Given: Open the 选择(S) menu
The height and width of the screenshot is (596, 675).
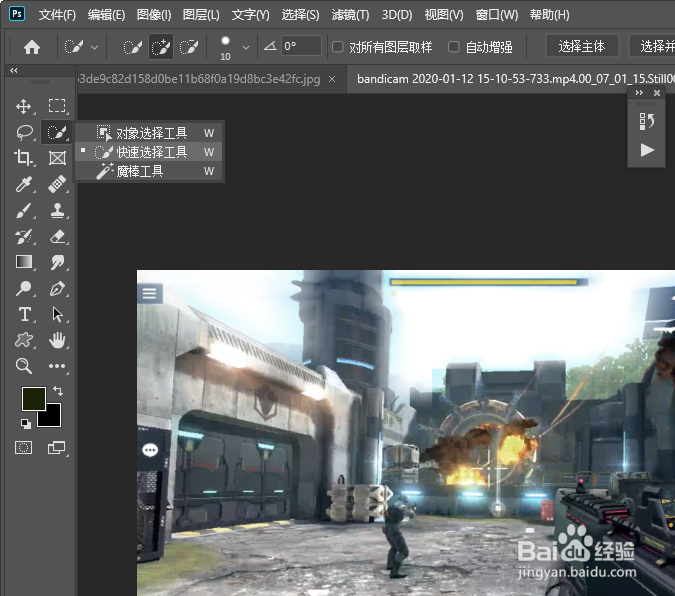Looking at the screenshot, I should 300,15.
